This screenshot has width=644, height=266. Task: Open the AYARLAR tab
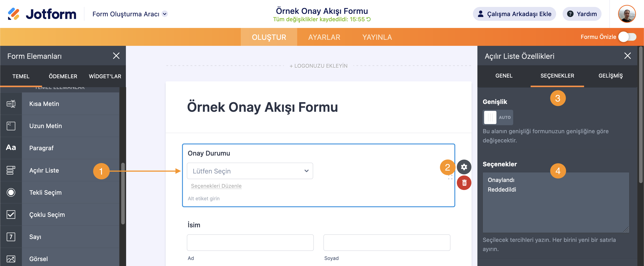click(x=324, y=37)
